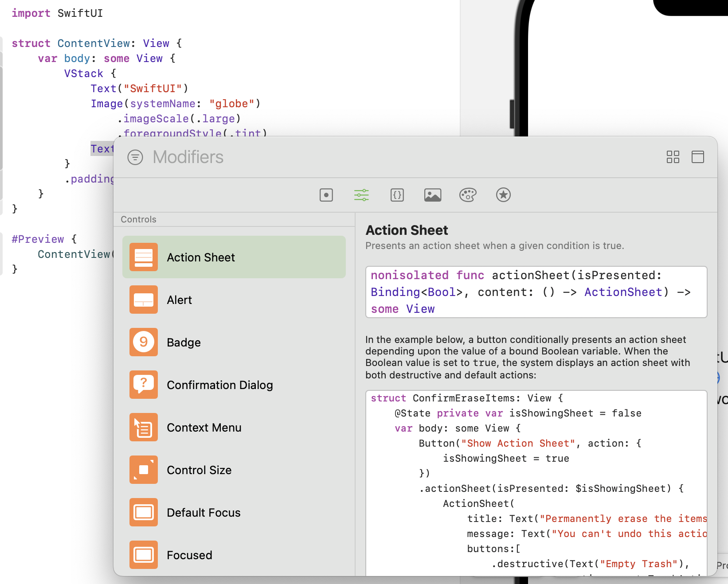The height and width of the screenshot is (584, 728).
Task: Click "import SwiftUI" line in editor
Action: click(57, 13)
